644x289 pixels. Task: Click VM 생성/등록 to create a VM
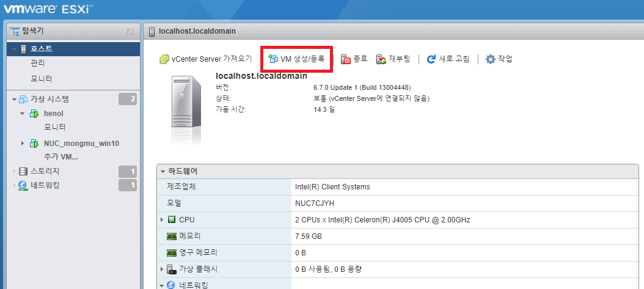pos(296,59)
